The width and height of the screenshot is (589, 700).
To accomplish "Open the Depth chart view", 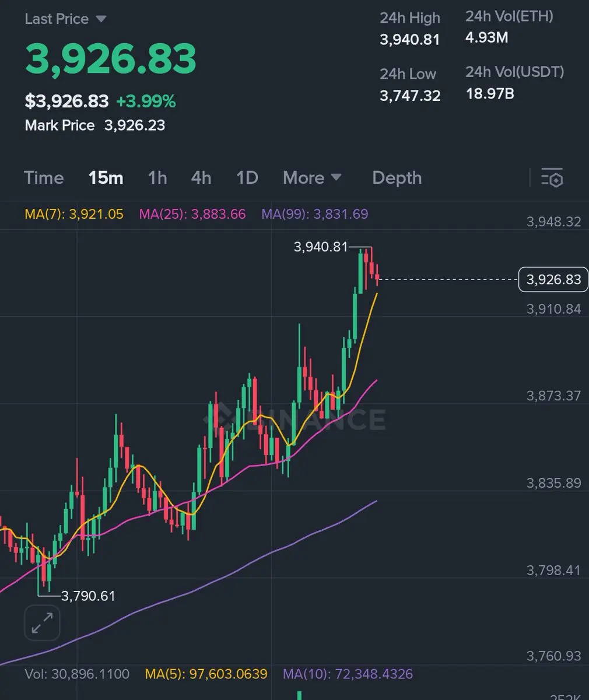I will [397, 178].
